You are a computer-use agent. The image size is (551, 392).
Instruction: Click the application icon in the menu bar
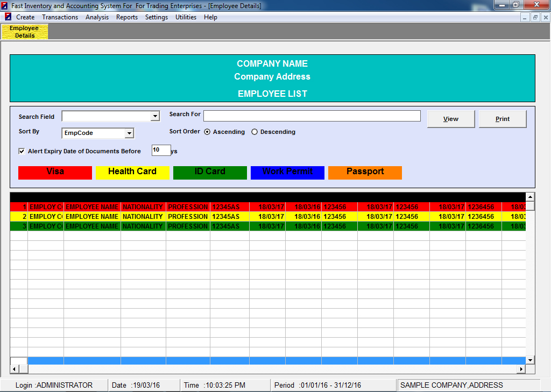click(8, 17)
